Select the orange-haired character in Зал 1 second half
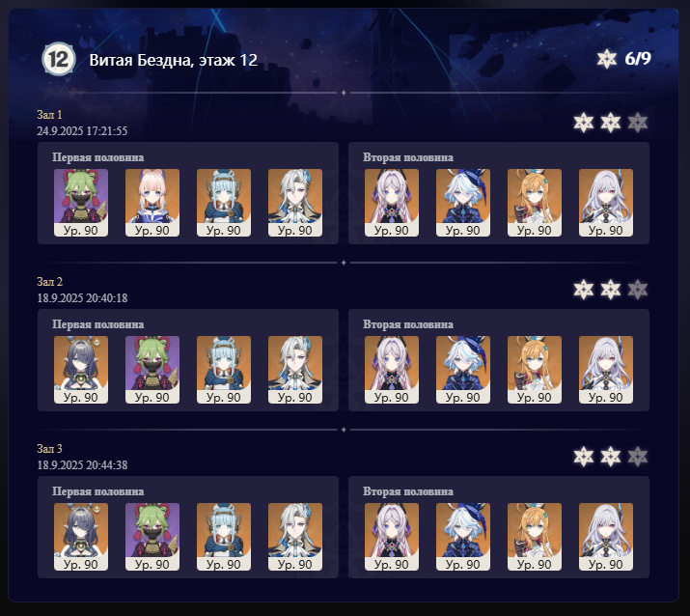Viewport: 690px width, 616px height. click(x=535, y=203)
